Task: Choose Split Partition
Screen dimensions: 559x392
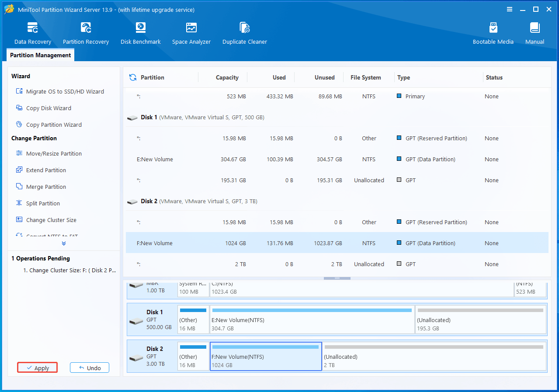Action: click(38, 203)
